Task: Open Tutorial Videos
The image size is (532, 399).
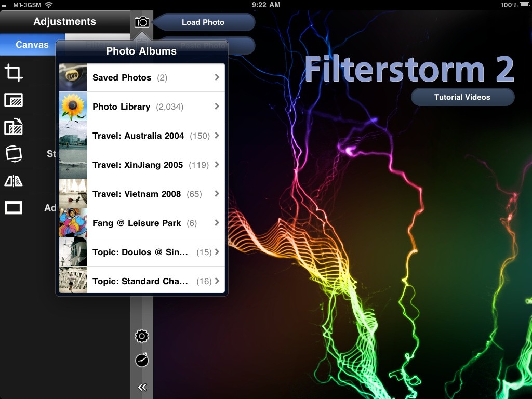Action: [462, 97]
